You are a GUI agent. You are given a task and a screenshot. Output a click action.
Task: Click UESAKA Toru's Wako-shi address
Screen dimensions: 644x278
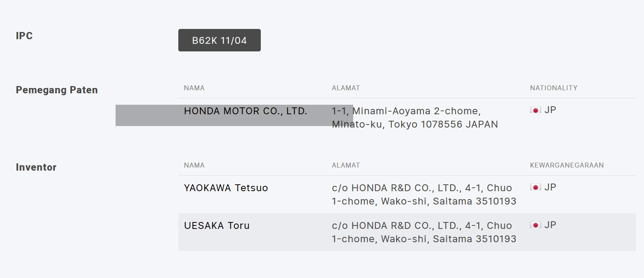click(x=424, y=232)
